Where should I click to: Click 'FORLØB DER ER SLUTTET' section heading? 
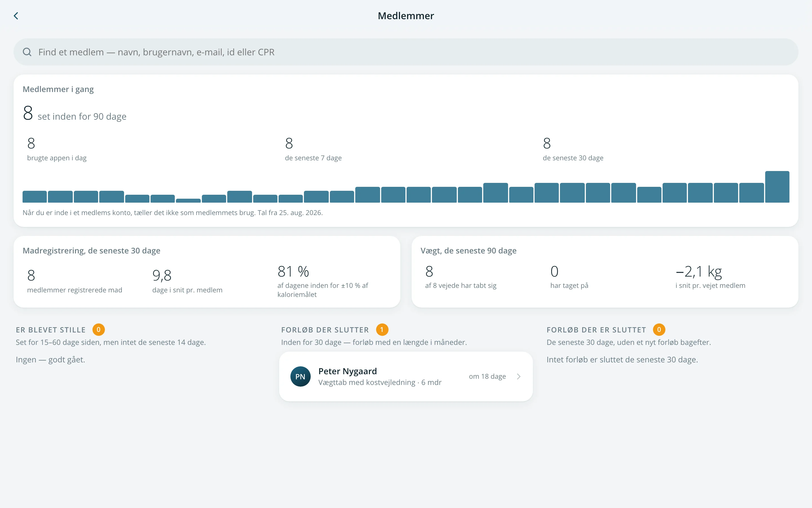(596, 330)
